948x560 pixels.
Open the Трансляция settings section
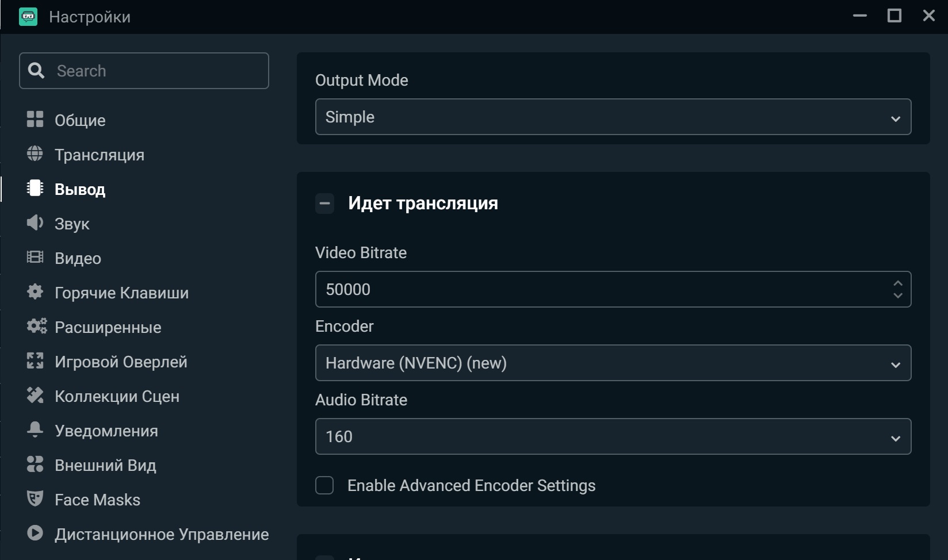100,155
